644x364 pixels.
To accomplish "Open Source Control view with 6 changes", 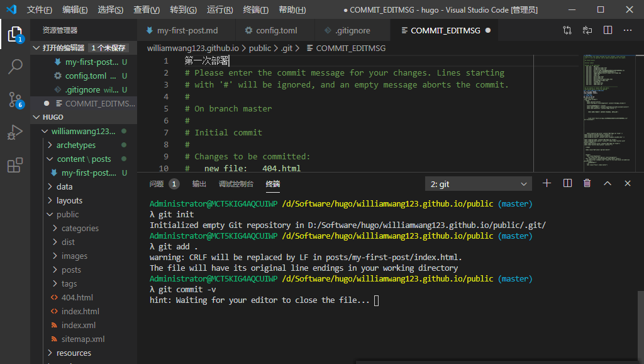I will (15, 100).
